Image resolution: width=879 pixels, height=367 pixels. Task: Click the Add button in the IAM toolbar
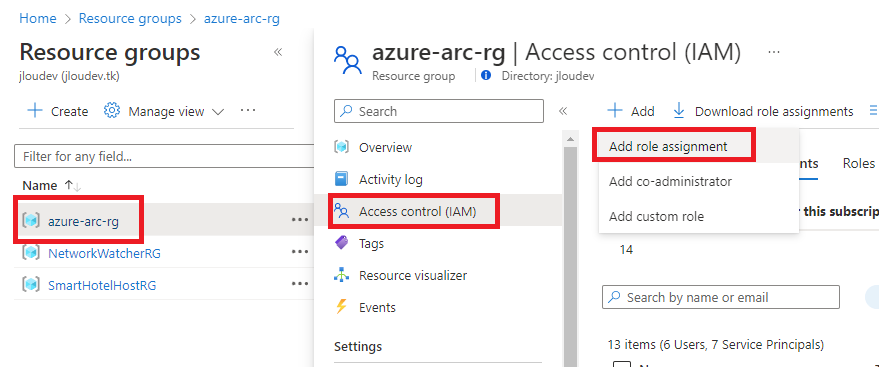(631, 111)
